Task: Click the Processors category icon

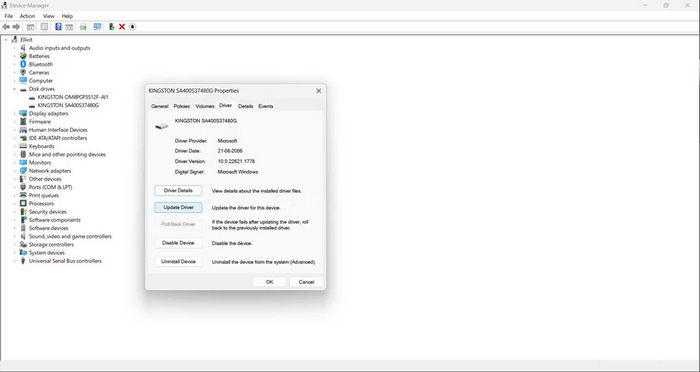Action: coord(23,204)
